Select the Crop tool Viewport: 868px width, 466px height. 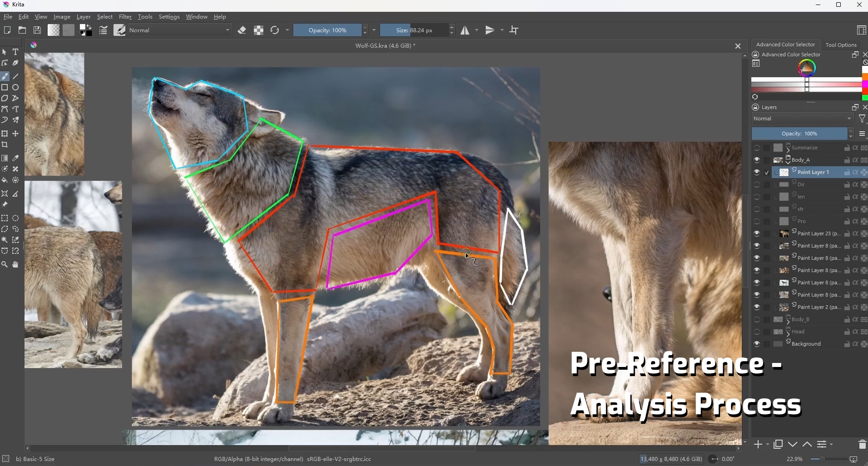5,145
